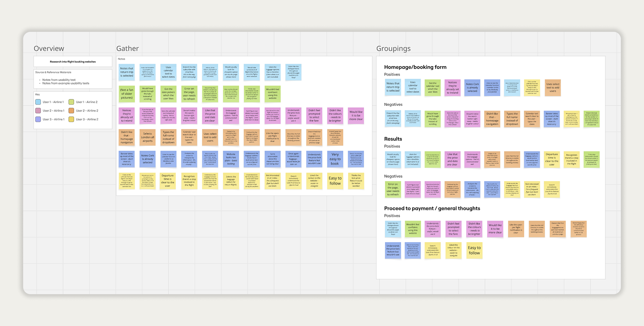Viewport: 644px width, 326px height.
Task: Pick the yellow User 3 - Airline 2 swatch
Action: [71, 119]
